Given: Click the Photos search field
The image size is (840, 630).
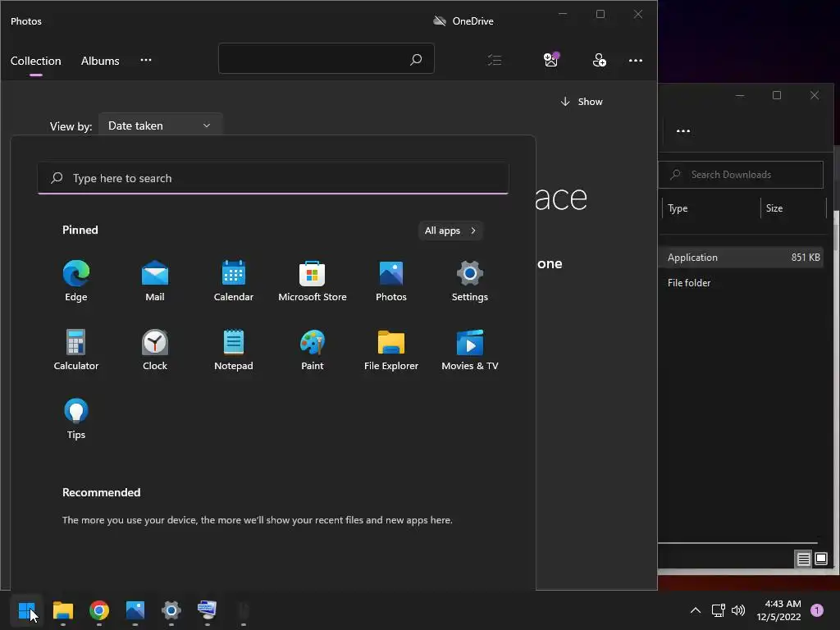Looking at the screenshot, I should tap(326, 58).
